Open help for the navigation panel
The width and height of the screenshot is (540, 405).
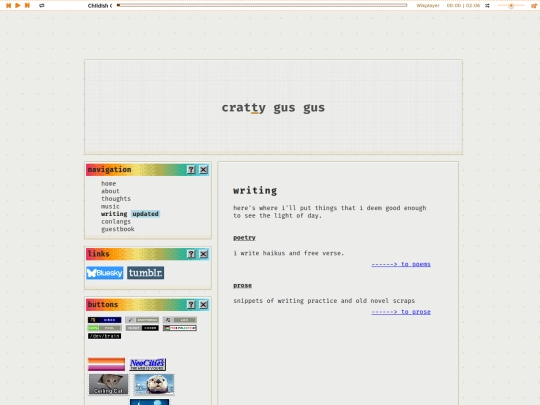191,169
